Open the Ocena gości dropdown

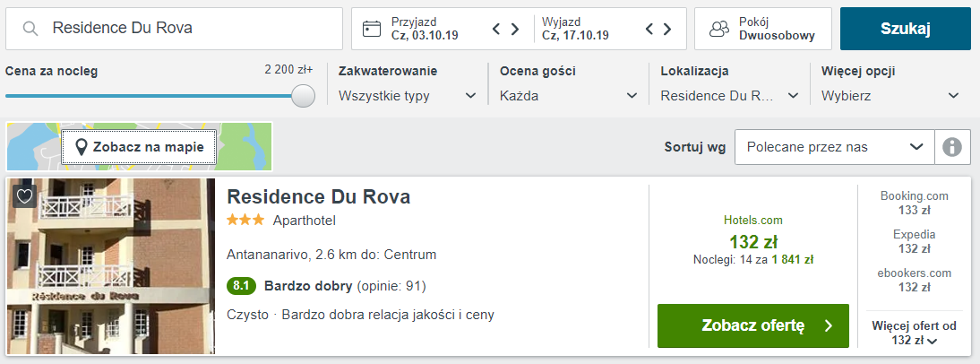569,95
